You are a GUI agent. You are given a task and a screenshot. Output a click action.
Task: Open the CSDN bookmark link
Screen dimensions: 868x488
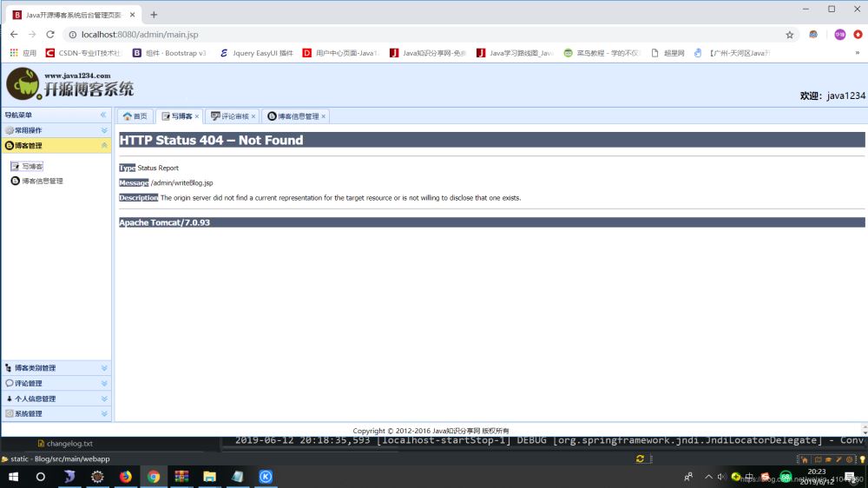[83, 53]
